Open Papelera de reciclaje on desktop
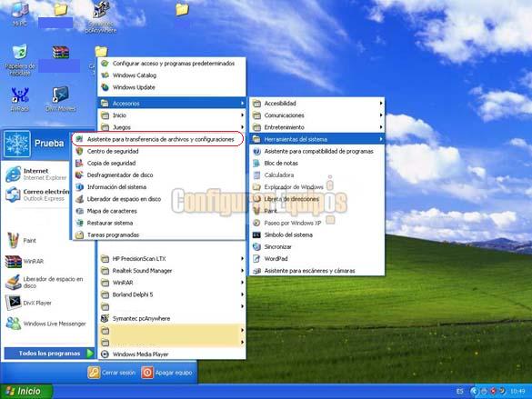Viewport: 532px width, 399px height. (20, 60)
